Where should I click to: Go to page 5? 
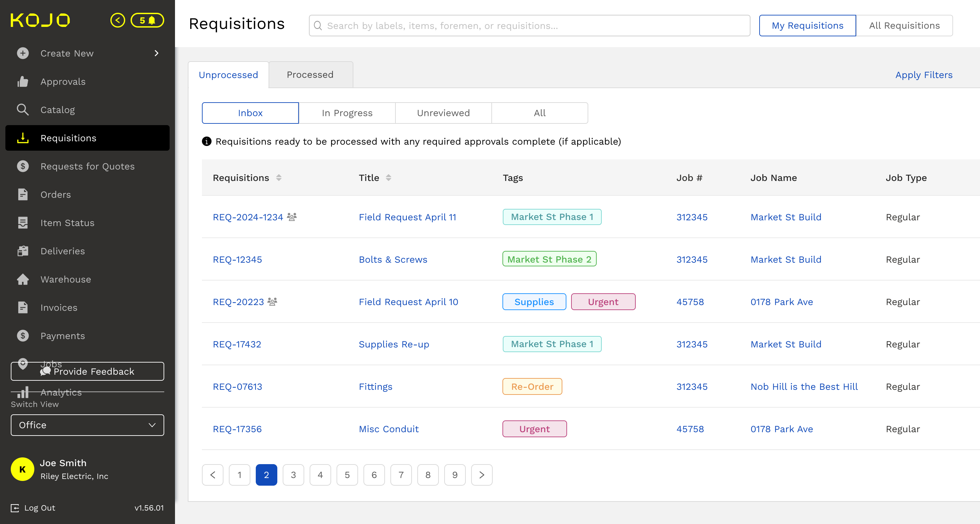(347, 475)
